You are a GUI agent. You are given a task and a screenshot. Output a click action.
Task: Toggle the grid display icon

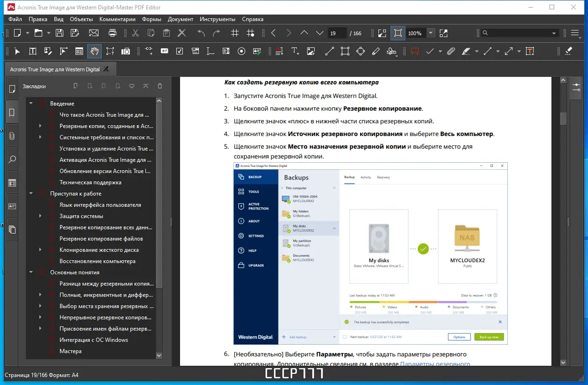point(235,33)
